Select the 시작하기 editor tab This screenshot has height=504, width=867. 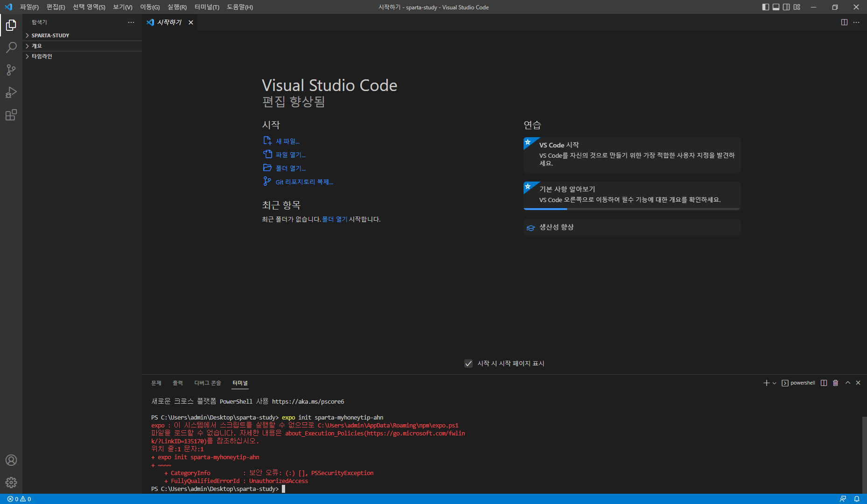pyautogui.click(x=169, y=22)
